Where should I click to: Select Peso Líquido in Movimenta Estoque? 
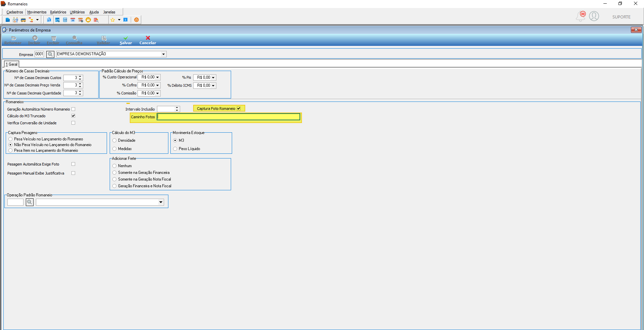[175, 149]
